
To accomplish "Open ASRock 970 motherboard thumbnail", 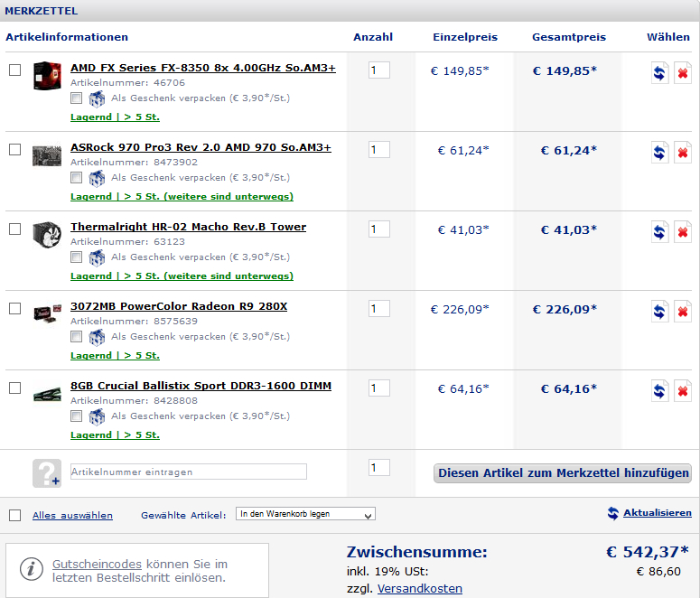I will click(x=47, y=154).
